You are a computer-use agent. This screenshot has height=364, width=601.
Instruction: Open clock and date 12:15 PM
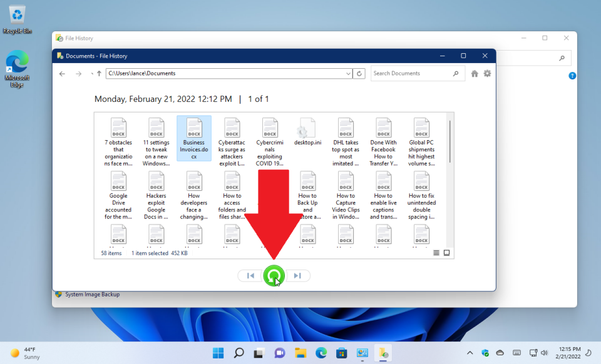569,353
